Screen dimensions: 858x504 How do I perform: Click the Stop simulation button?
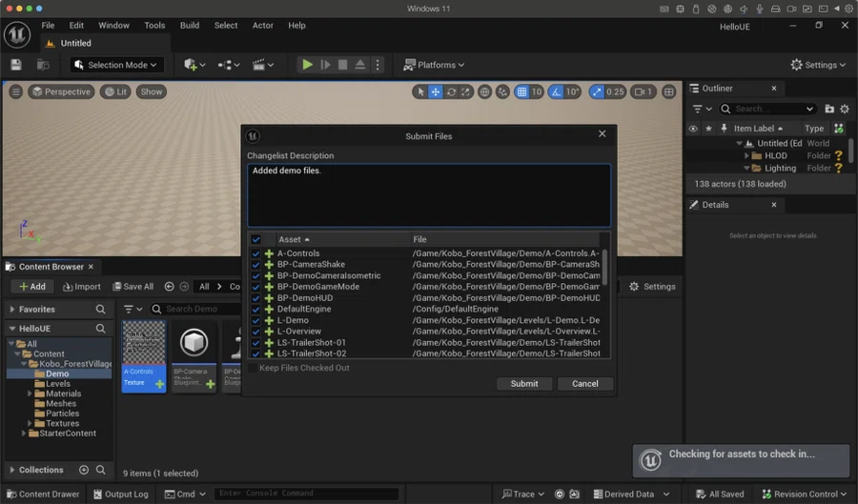click(342, 65)
